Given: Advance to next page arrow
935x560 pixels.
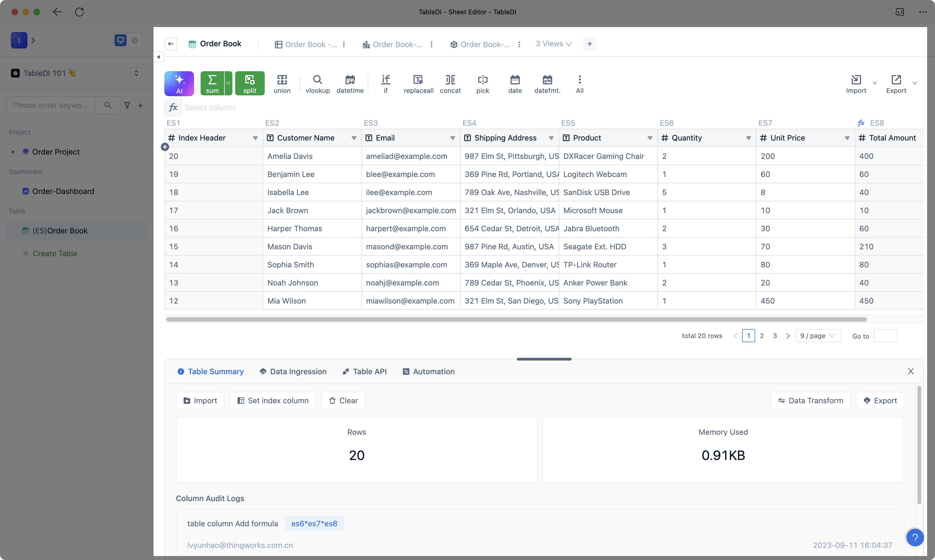Looking at the screenshot, I should tap(788, 335).
